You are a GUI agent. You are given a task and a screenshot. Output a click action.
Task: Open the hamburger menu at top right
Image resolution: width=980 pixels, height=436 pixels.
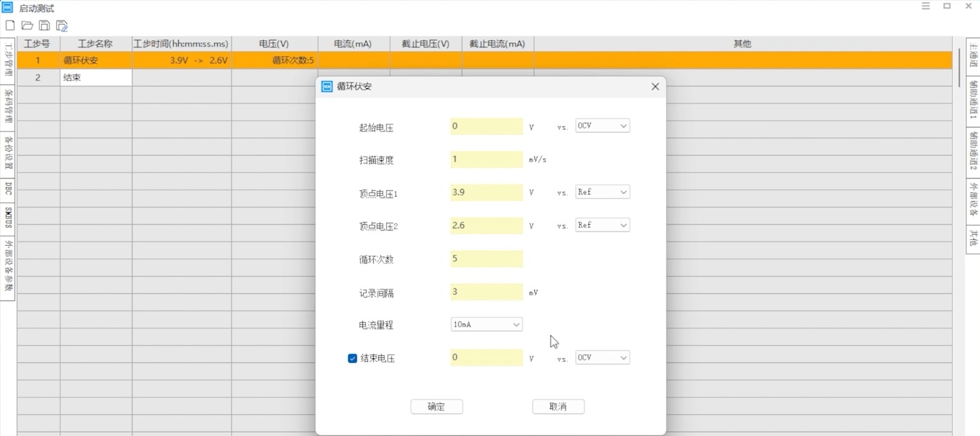(926, 6)
